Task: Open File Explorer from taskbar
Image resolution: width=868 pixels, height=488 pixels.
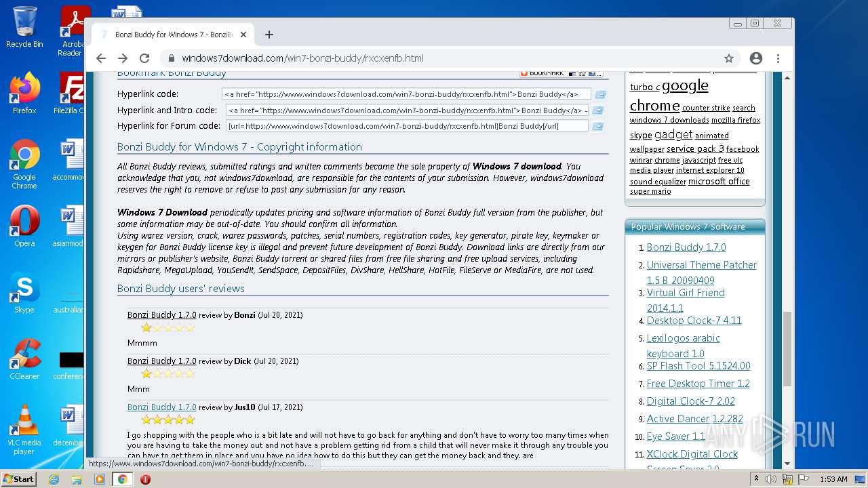Action: (x=77, y=479)
